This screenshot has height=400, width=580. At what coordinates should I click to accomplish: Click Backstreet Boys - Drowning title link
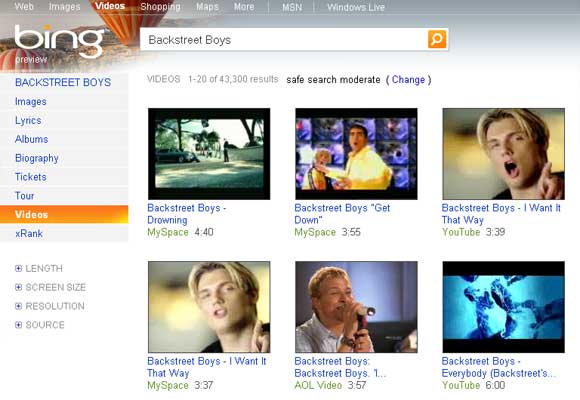click(x=187, y=214)
